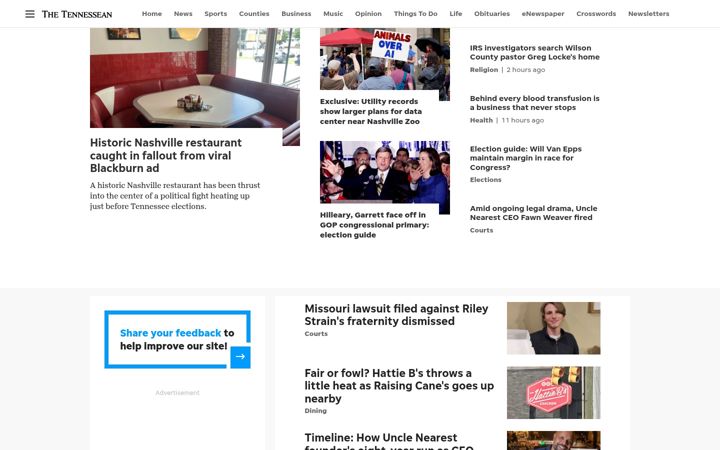Open the Newsletters page
Viewport: 720px width, 450px height.
pos(648,14)
